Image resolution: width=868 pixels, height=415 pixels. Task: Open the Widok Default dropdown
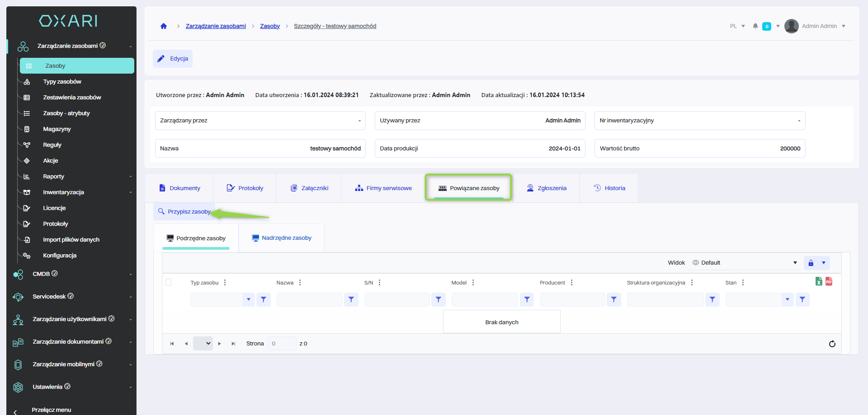click(x=745, y=263)
